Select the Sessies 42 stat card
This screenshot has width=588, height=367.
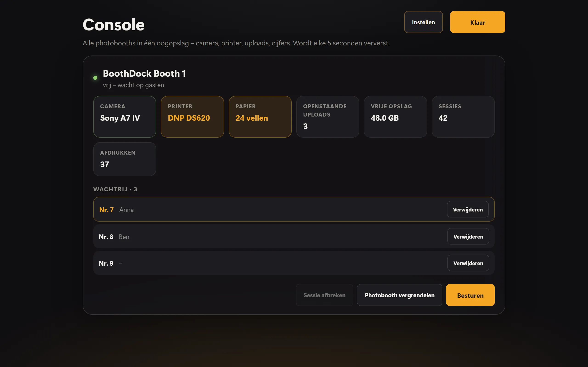point(463,117)
